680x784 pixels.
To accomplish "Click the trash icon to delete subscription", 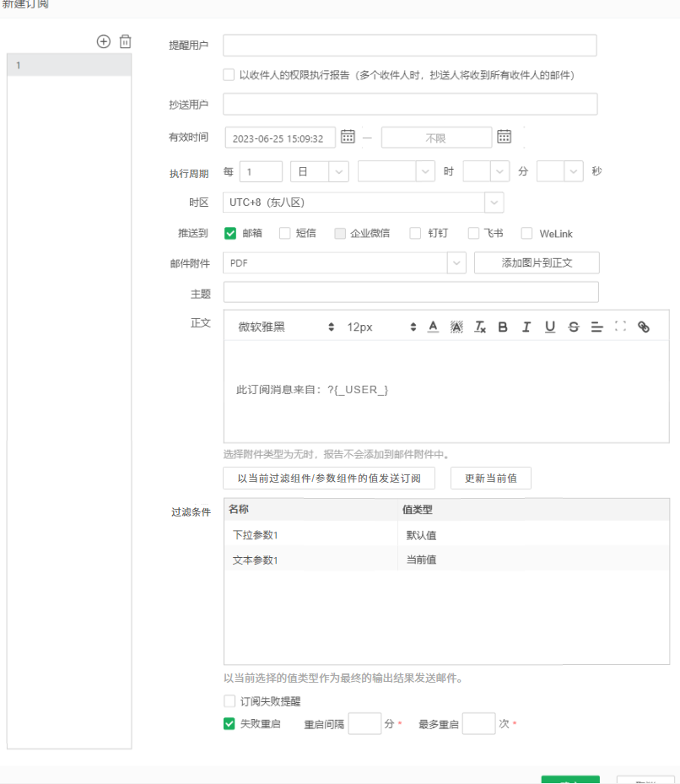I will 125,41.
